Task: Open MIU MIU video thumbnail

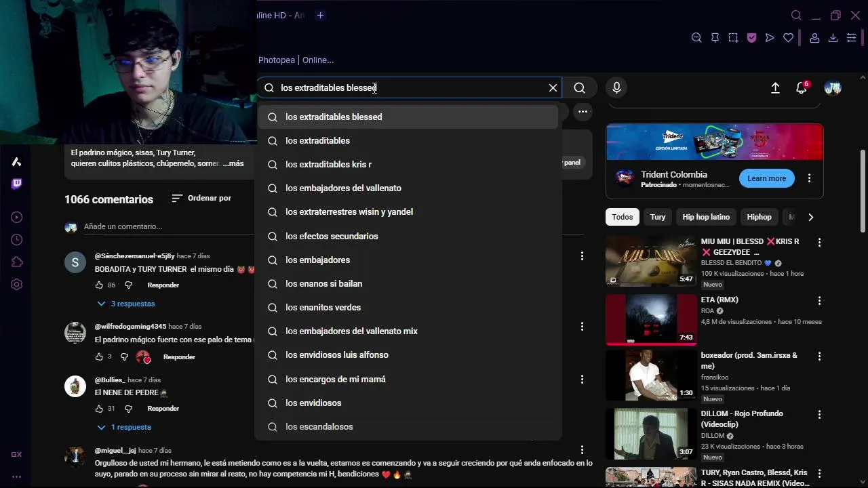Action: [x=651, y=261]
